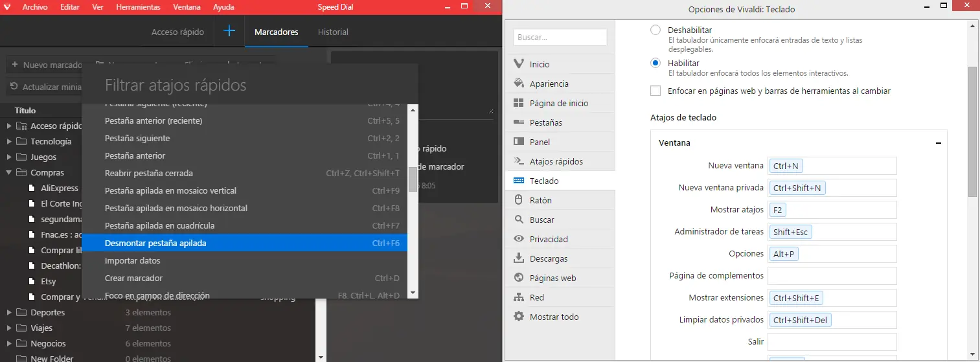Viewport: 980px width, 362px height.
Task: Click the Título column header
Action: pyautogui.click(x=25, y=110)
